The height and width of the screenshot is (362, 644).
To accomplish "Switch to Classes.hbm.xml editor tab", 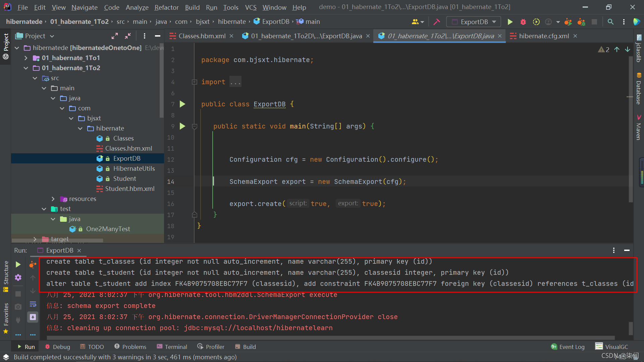I will coord(202,36).
